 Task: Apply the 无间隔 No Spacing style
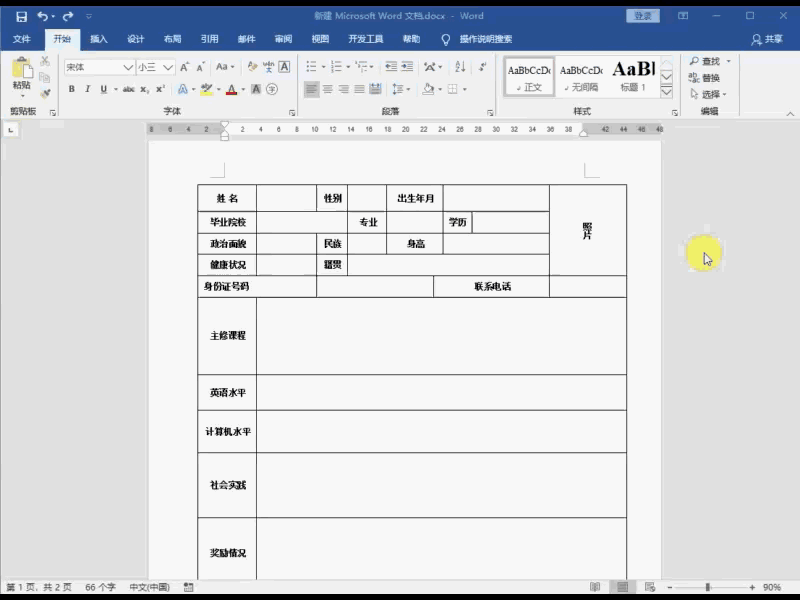(581, 77)
